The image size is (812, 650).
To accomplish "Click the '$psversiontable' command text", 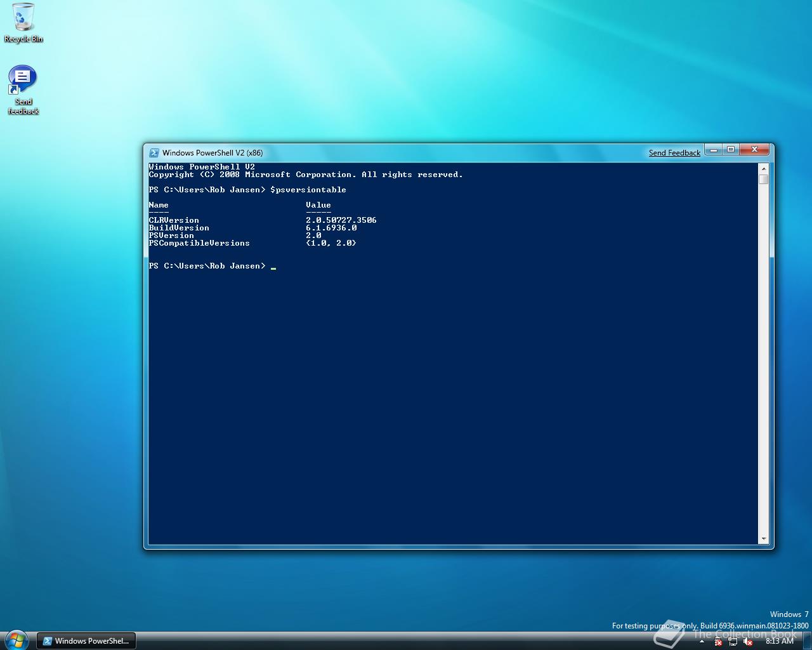I will pyautogui.click(x=308, y=190).
